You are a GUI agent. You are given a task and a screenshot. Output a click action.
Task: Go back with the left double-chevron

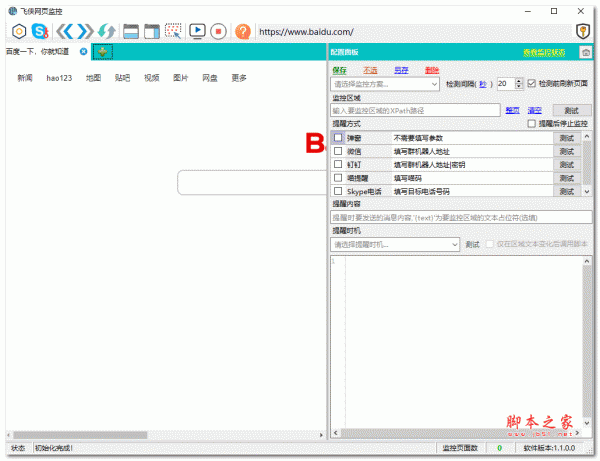(x=65, y=31)
